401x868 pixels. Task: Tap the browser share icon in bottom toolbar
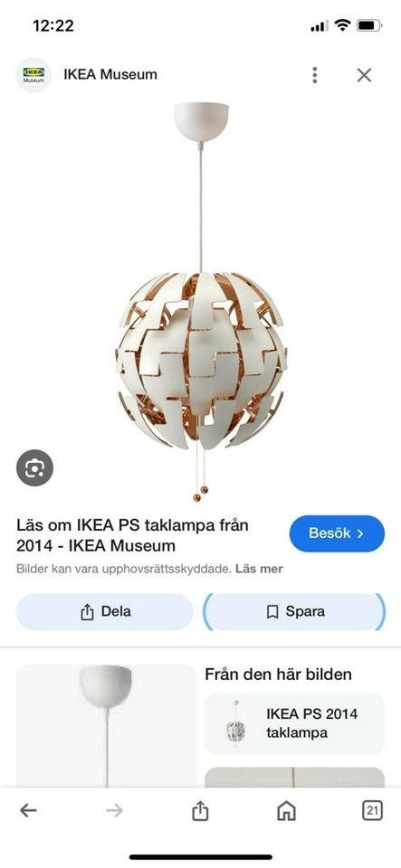200,810
